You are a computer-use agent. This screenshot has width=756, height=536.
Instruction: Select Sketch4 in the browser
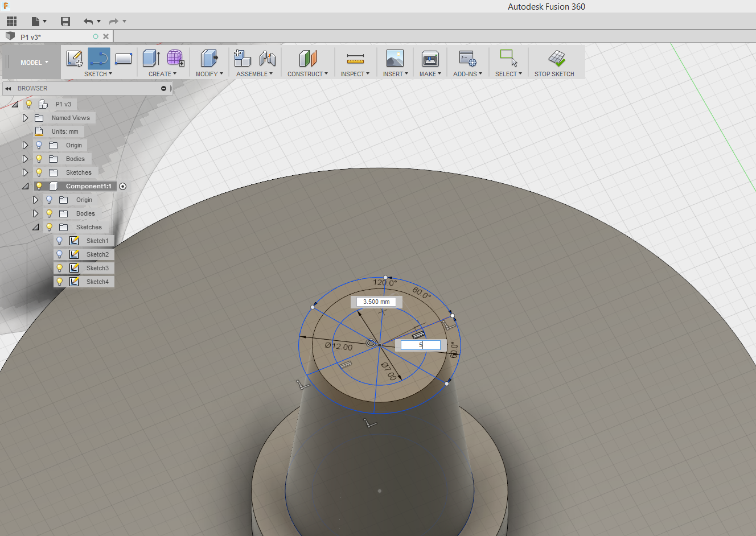point(97,282)
